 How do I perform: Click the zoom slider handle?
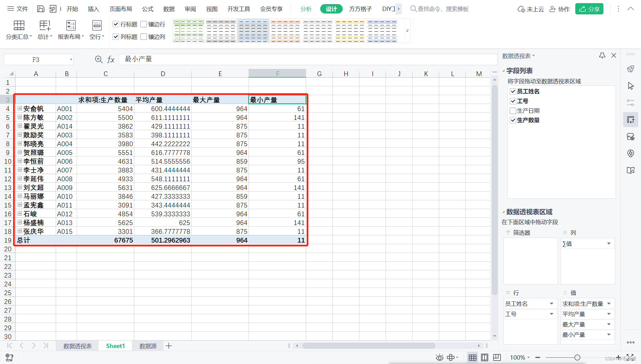577,357
